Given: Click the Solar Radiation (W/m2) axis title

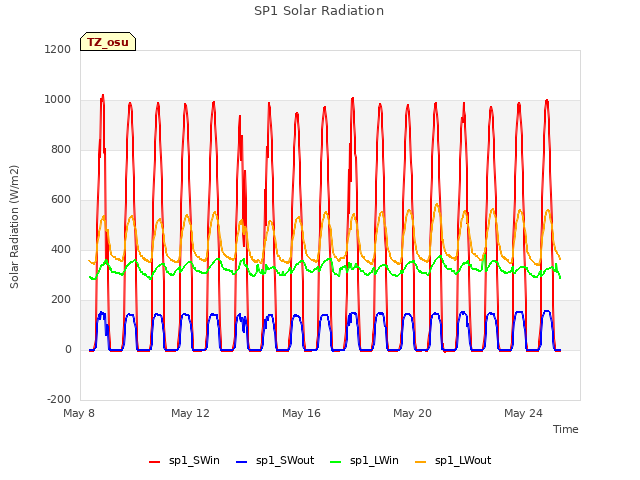Looking at the screenshot, I should pos(14,227).
